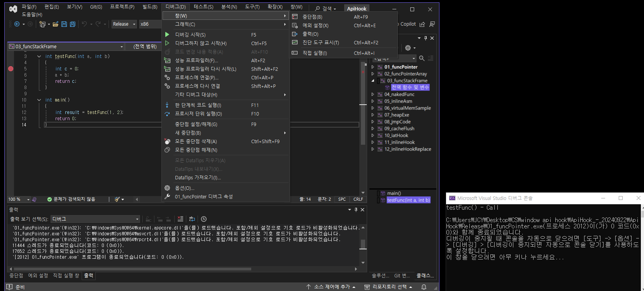The width and height of the screenshot is (644, 291).
Task: Click the code cleanup broom icon
Action: [117, 199]
